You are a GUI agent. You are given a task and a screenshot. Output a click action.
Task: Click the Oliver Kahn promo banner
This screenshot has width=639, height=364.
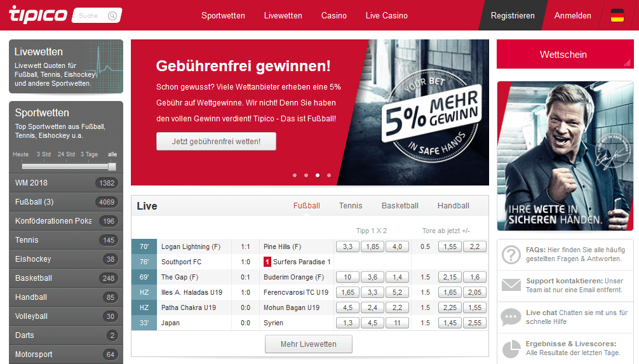click(x=565, y=156)
